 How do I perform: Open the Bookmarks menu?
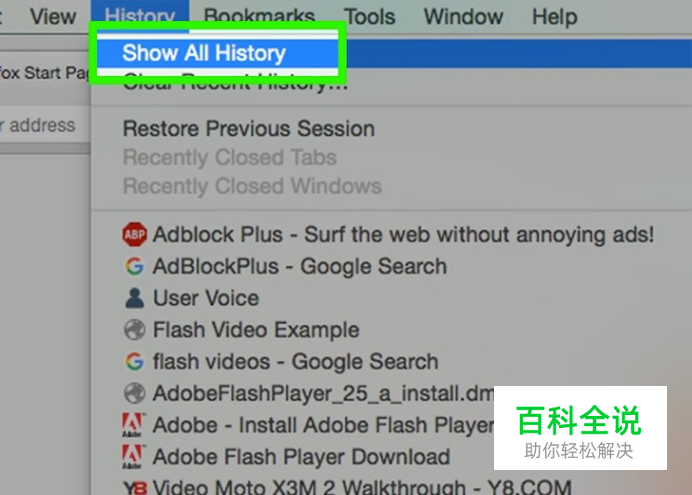tap(259, 17)
